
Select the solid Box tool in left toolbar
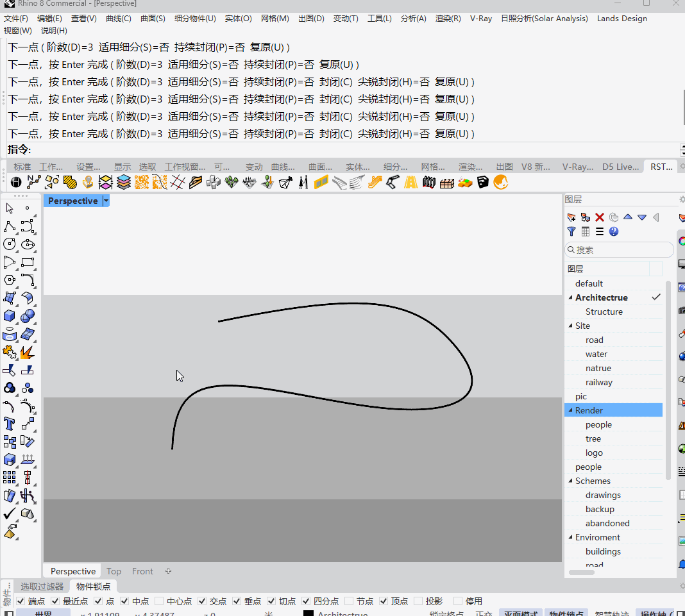tap(10, 316)
